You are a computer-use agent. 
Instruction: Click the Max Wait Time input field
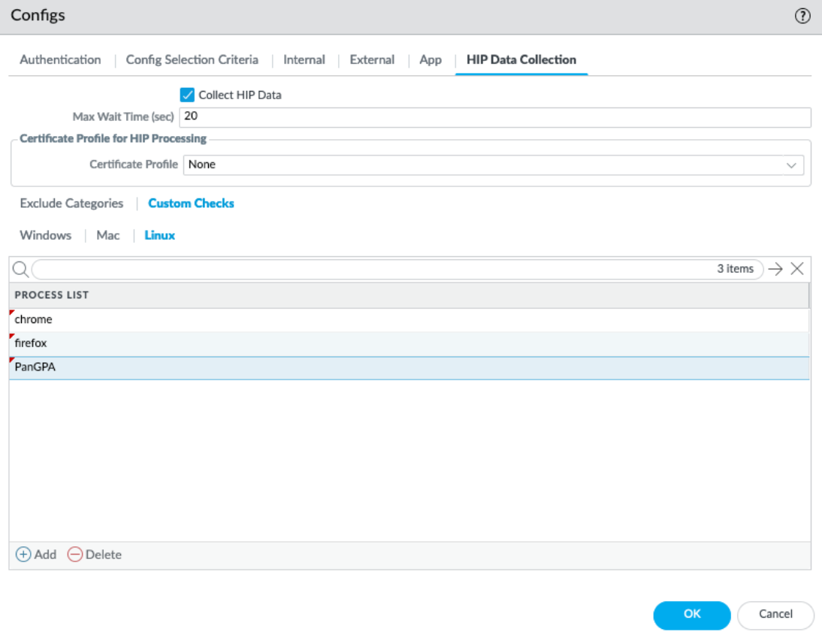tap(494, 117)
